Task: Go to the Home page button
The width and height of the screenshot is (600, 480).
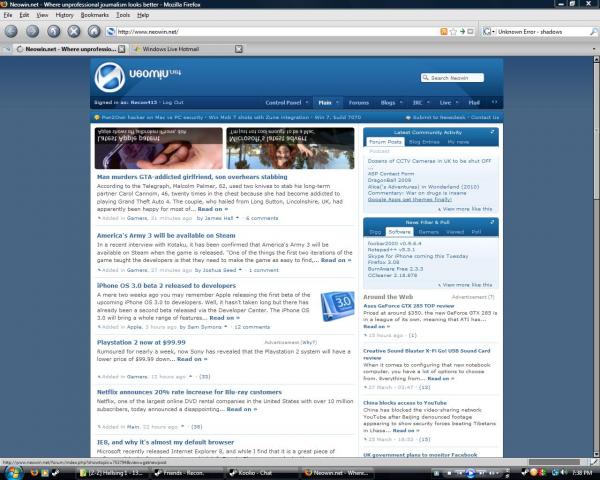Action: [94, 31]
